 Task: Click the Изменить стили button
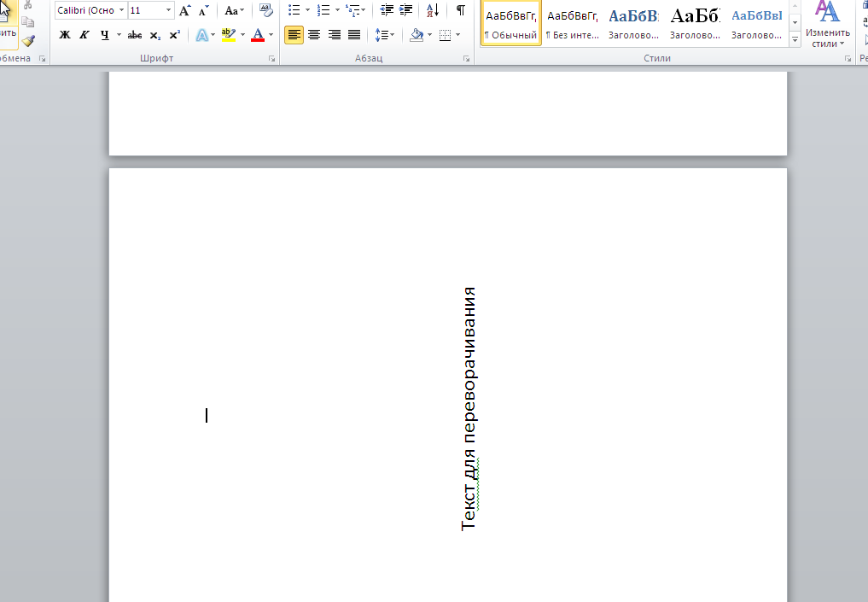(827, 24)
